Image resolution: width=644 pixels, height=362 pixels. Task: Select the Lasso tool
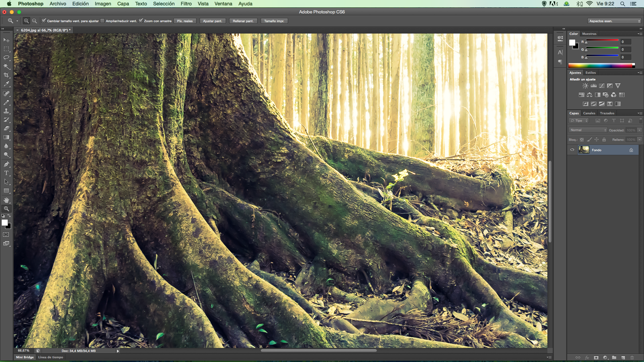point(6,58)
